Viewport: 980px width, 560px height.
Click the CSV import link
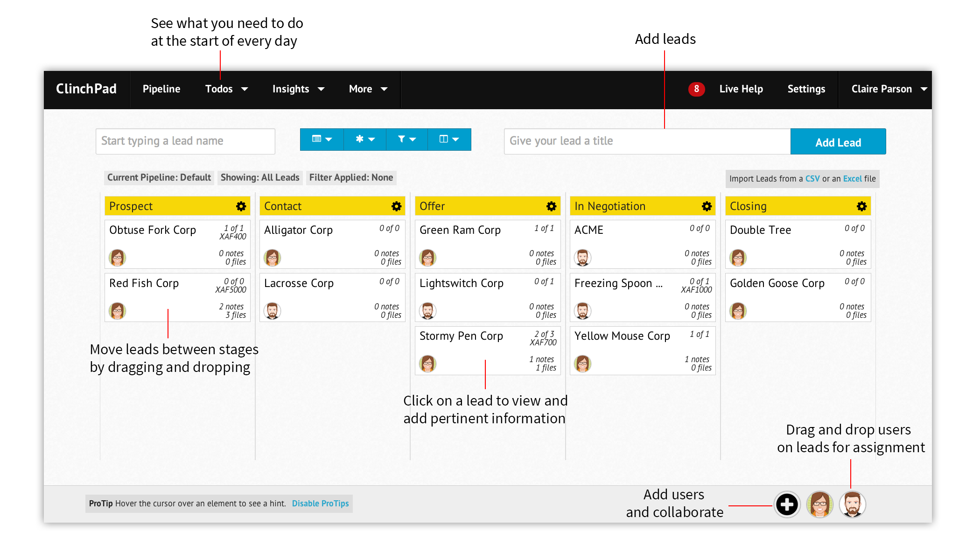pyautogui.click(x=812, y=179)
